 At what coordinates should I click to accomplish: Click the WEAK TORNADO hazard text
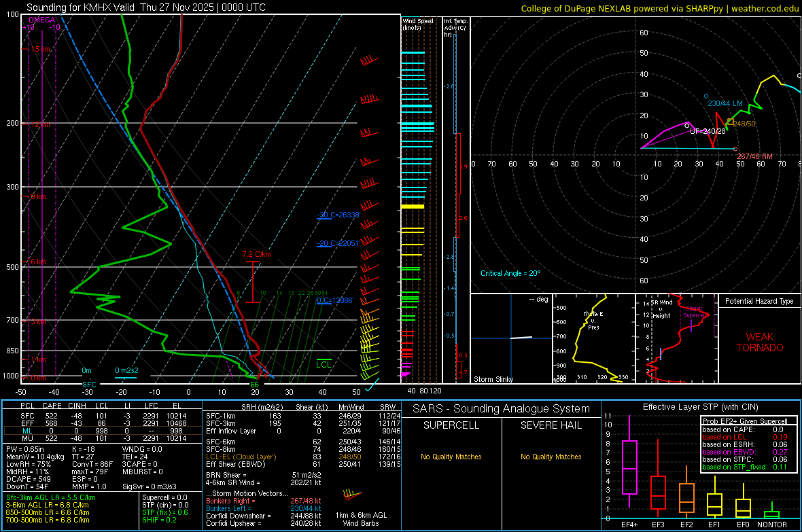(760, 342)
